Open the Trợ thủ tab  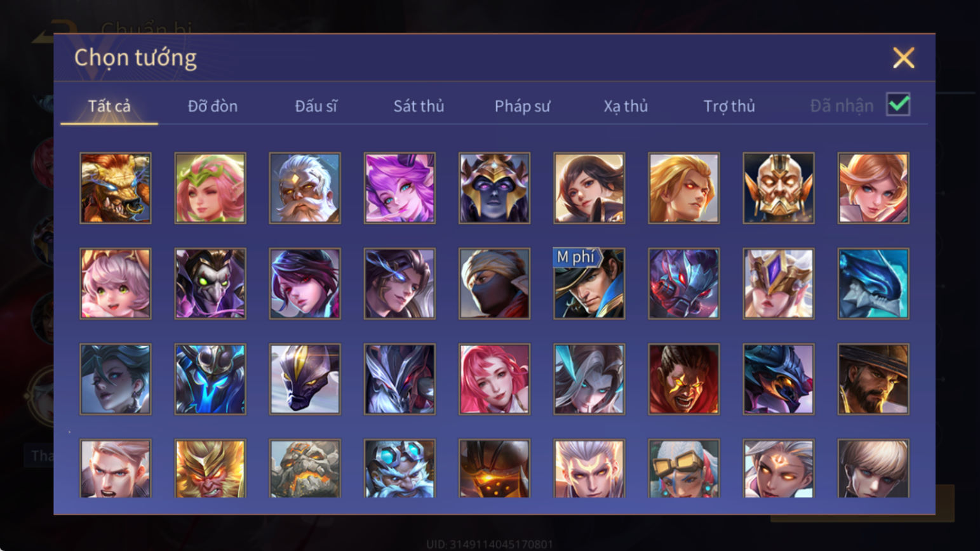(729, 106)
